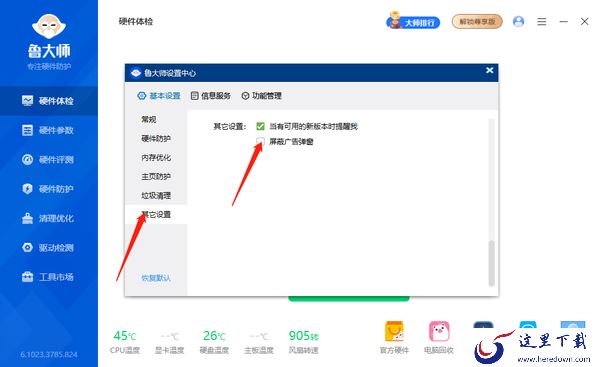Click the 905转 风扇转速 reading
This screenshot has width=600, height=367.
pos(303,342)
